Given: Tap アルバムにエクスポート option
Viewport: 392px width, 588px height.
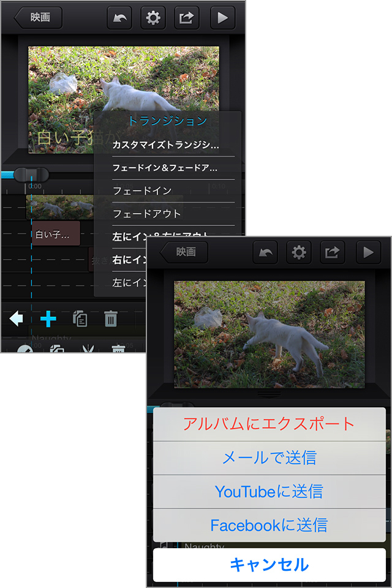Looking at the screenshot, I should [269, 424].
